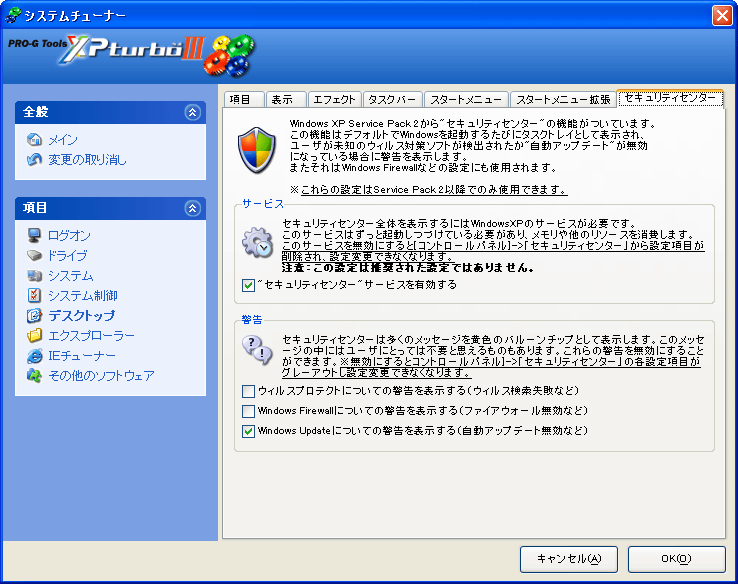Click the house icon beside メイン

34,139
